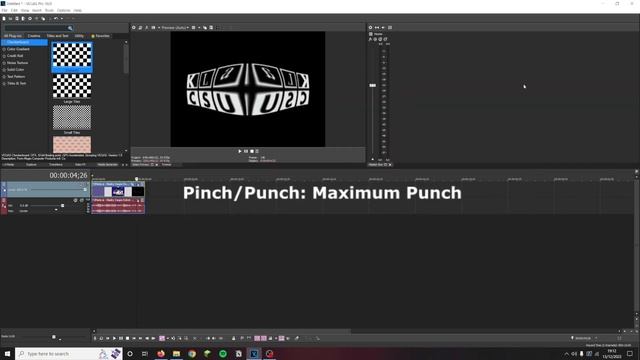Switch to the Explorer docked tab
Viewport: 640px width, 360px height.
coord(31,165)
